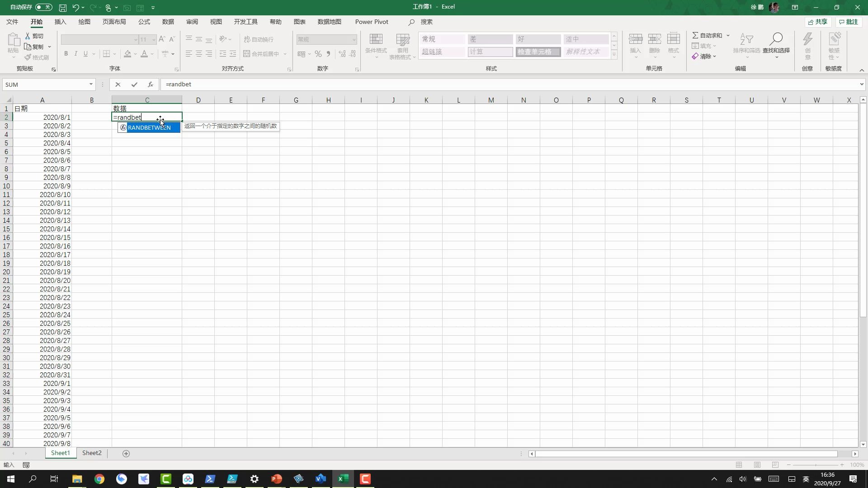Add a new sheet with plus icon

[x=126, y=453]
